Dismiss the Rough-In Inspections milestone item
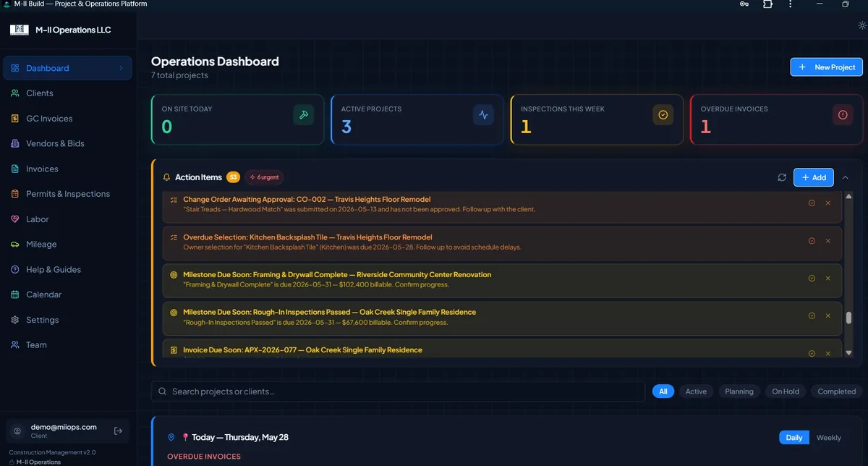 click(x=828, y=315)
